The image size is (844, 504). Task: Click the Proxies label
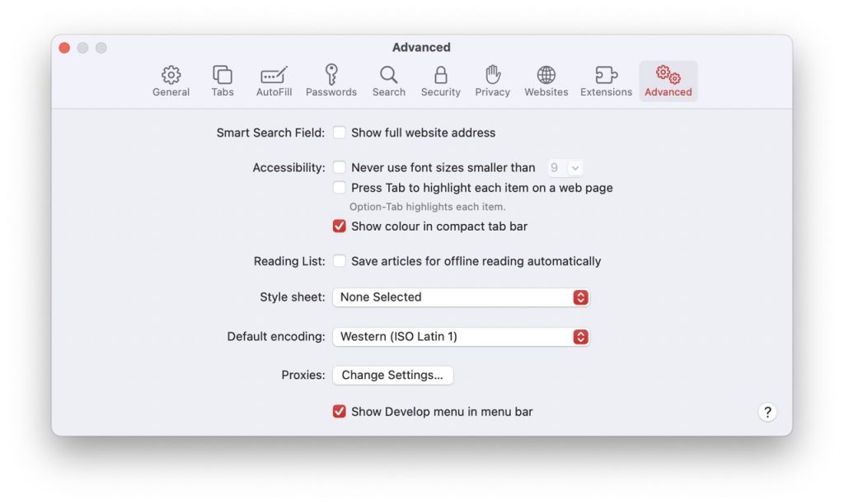coord(303,375)
